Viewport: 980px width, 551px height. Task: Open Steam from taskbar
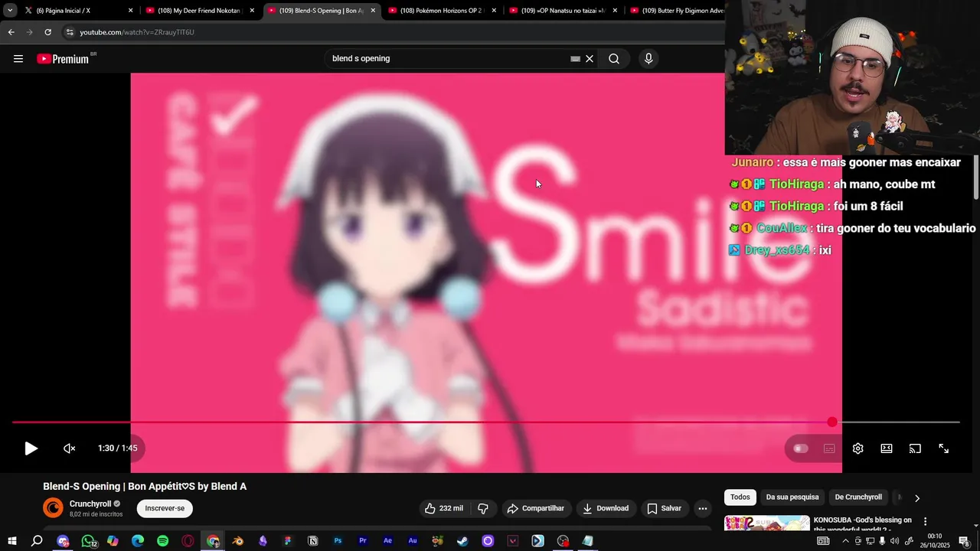[462, 541]
